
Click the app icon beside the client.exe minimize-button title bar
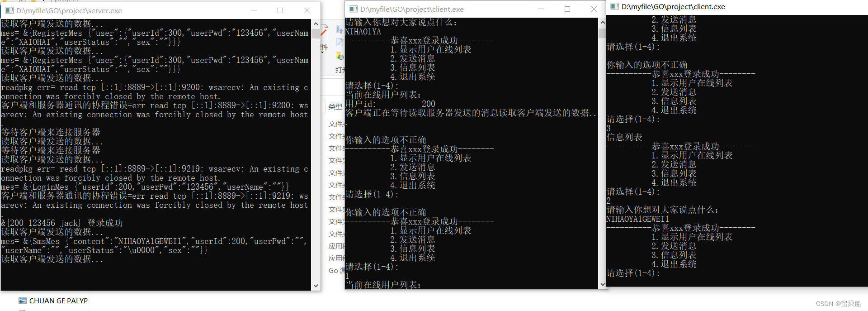tap(353, 9)
